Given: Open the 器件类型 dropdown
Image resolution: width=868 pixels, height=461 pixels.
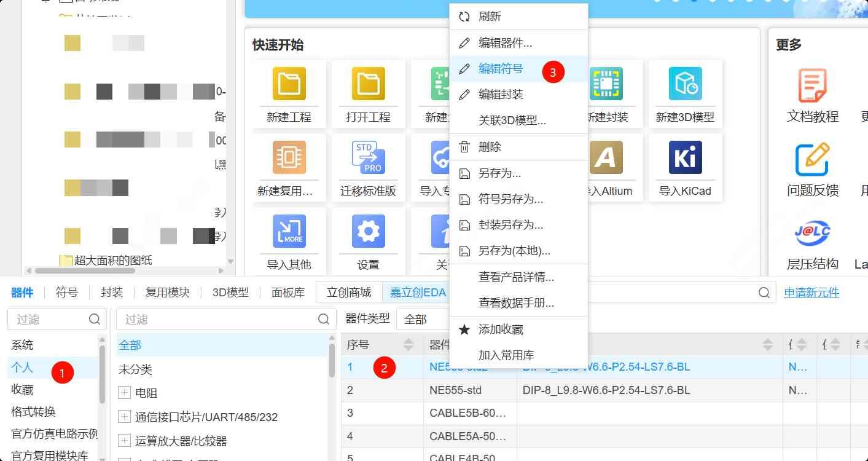Looking at the screenshot, I should pos(424,319).
